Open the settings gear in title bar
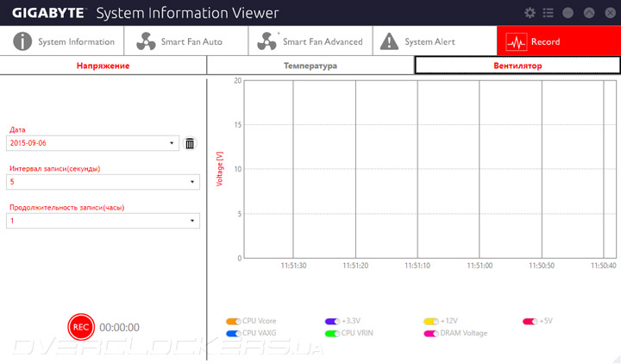Screen dimensions: 621x364 click(530, 13)
